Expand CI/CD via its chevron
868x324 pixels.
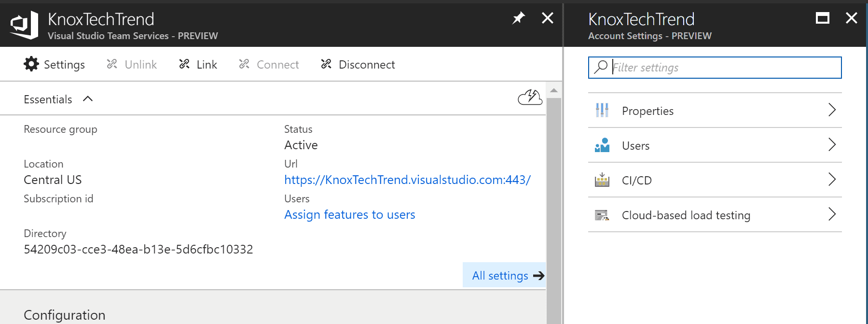pos(832,180)
